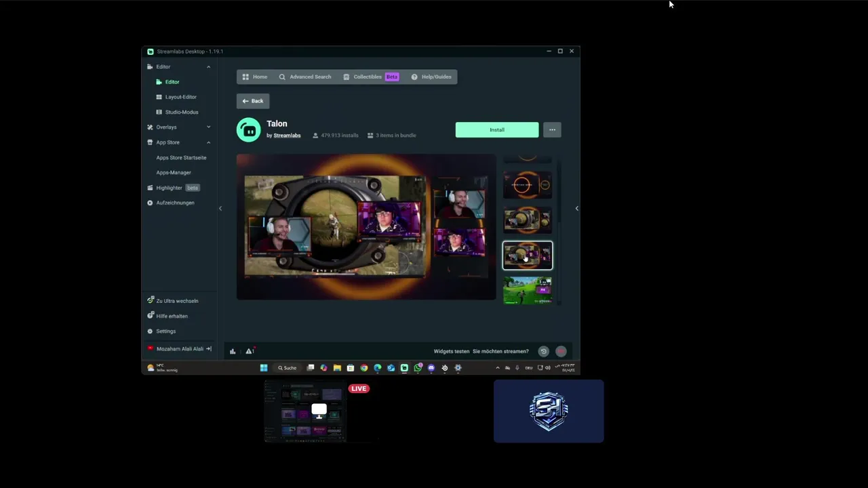
Task: Select the white-bordered selected preview thumbnail
Action: (528, 256)
